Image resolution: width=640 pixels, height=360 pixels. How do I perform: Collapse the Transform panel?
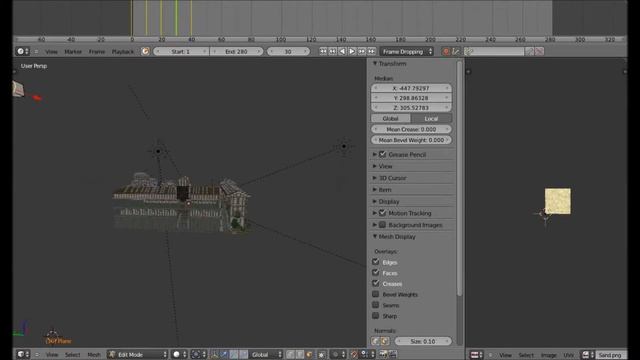pos(375,64)
